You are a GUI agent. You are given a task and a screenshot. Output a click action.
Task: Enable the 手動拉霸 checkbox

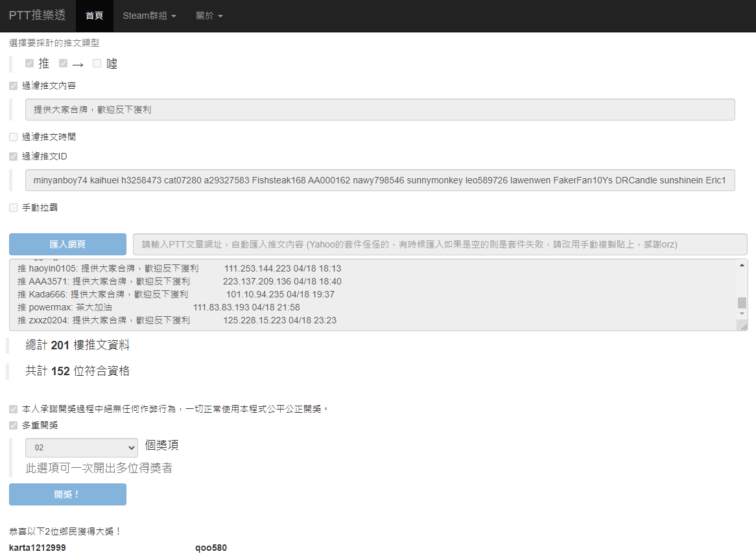click(14, 207)
